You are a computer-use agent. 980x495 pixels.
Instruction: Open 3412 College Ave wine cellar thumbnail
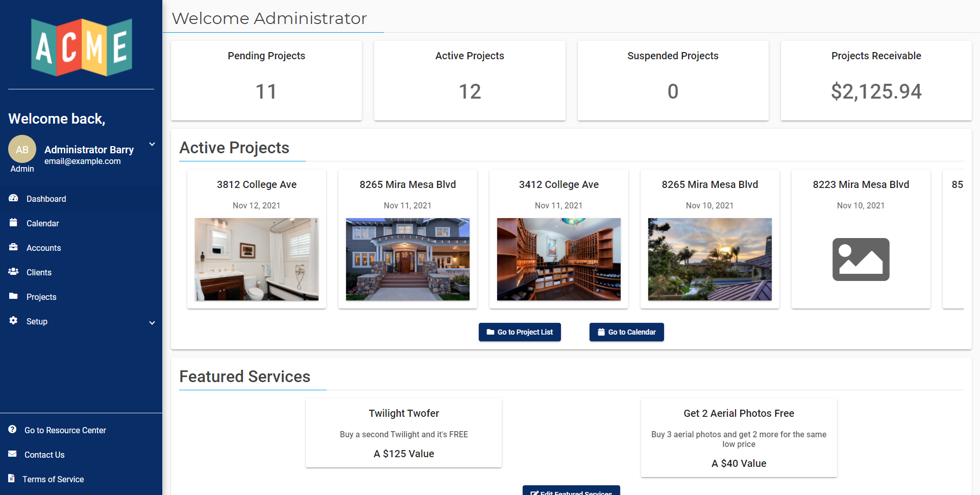coord(559,259)
